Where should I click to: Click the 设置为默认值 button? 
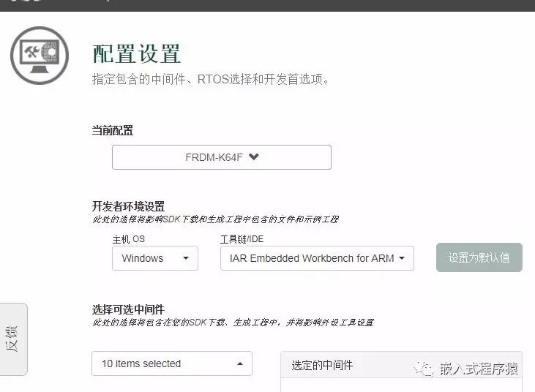[479, 257]
